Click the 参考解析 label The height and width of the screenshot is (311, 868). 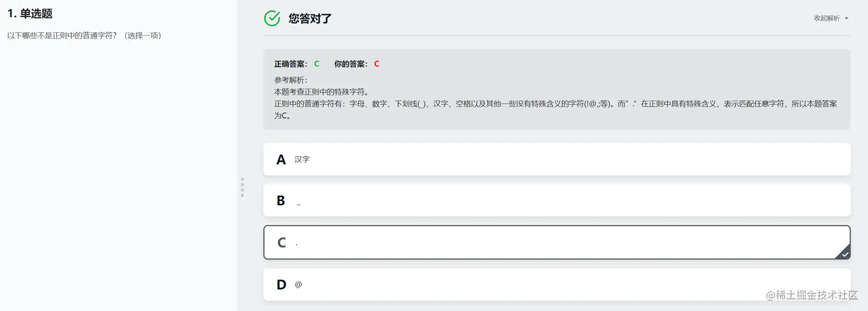pyautogui.click(x=290, y=80)
